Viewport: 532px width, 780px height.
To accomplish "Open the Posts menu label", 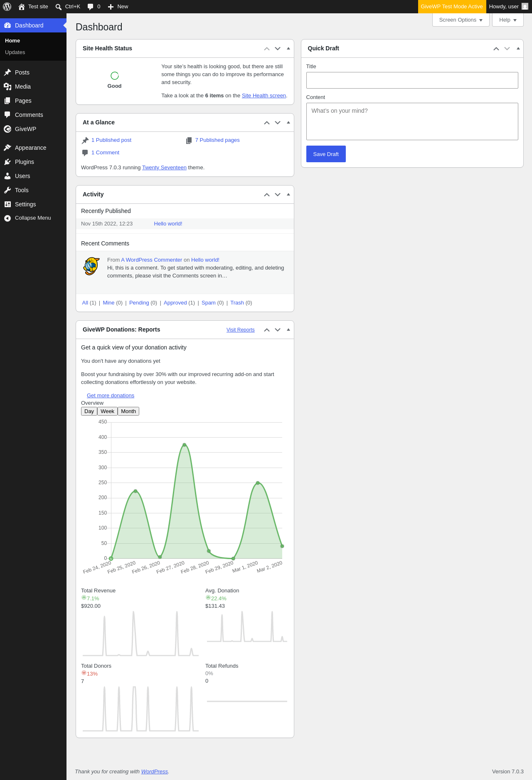I will pyautogui.click(x=22, y=72).
